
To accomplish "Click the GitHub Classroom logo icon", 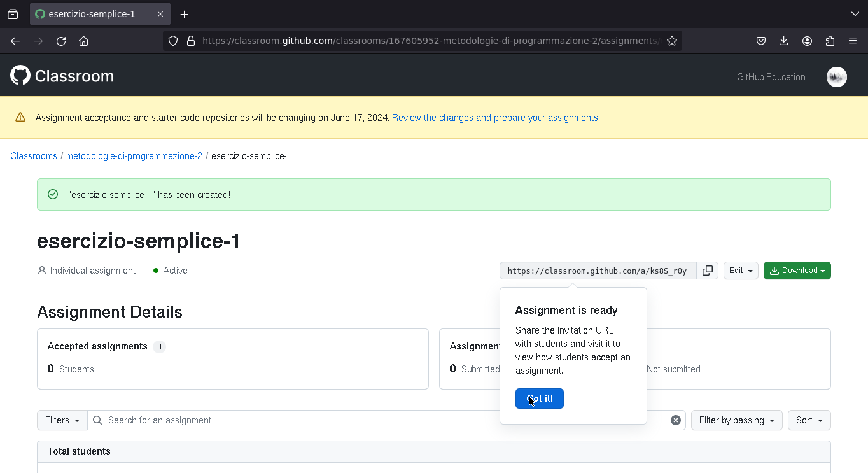I will [20, 76].
